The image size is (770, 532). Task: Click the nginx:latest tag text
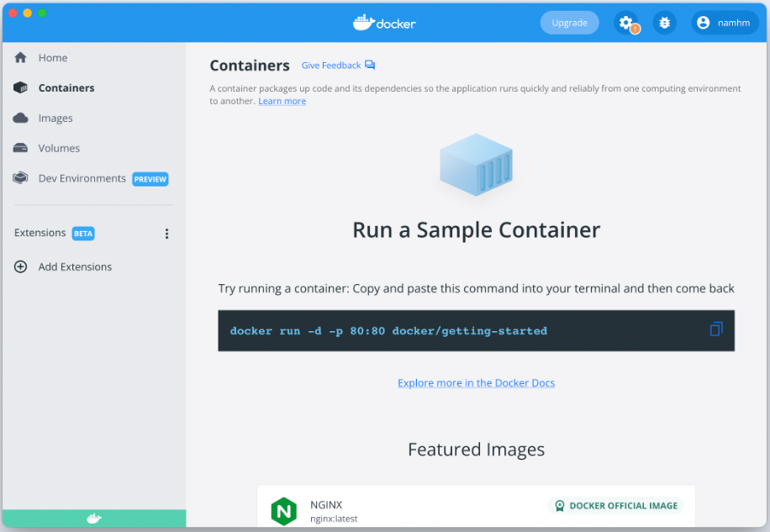point(334,519)
